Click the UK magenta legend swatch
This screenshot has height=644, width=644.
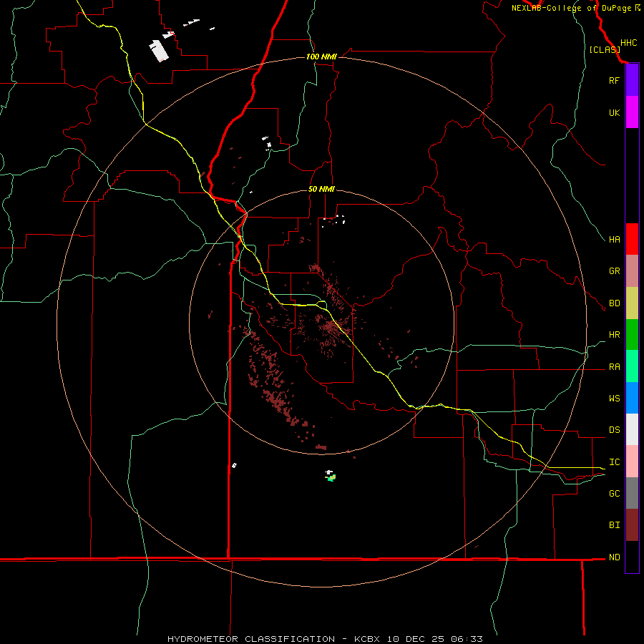(x=632, y=112)
